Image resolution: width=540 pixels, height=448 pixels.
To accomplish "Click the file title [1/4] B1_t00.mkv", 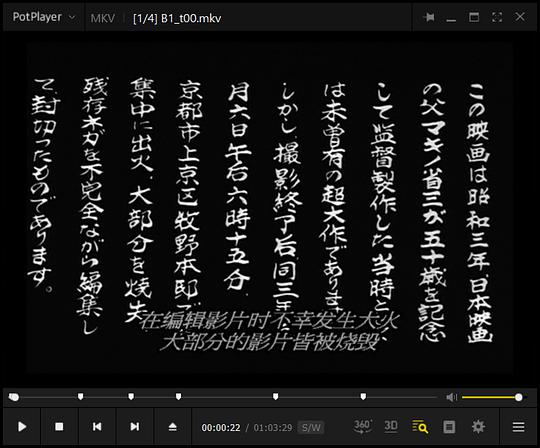I will tap(177, 18).
